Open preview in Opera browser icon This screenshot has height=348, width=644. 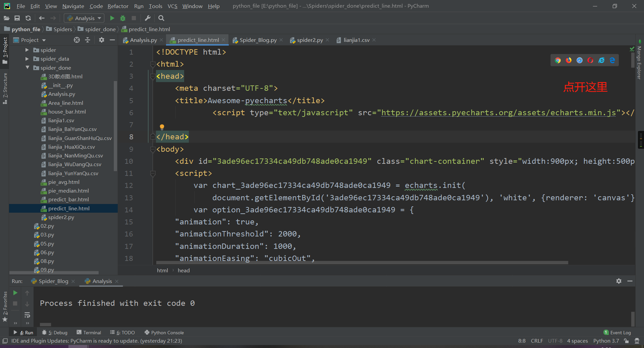(x=590, y=60)
